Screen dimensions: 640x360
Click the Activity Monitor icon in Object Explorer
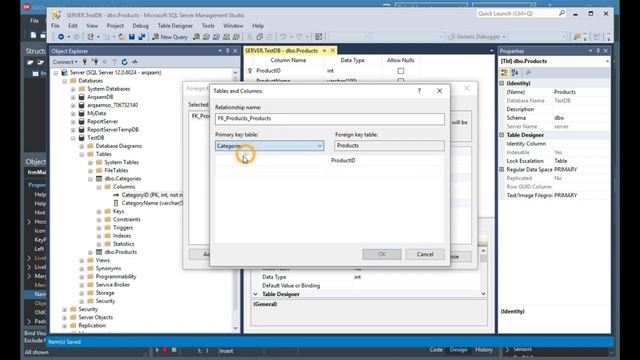135,62
